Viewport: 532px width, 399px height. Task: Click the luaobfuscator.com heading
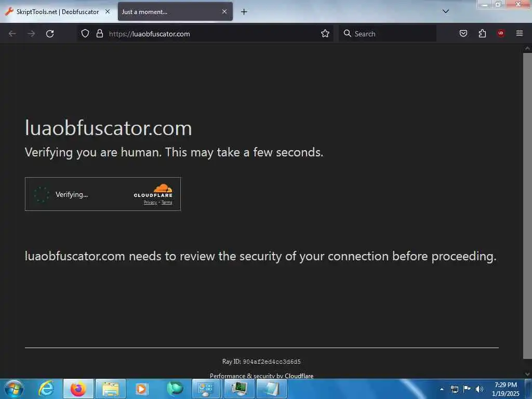(x=108, y=128)
